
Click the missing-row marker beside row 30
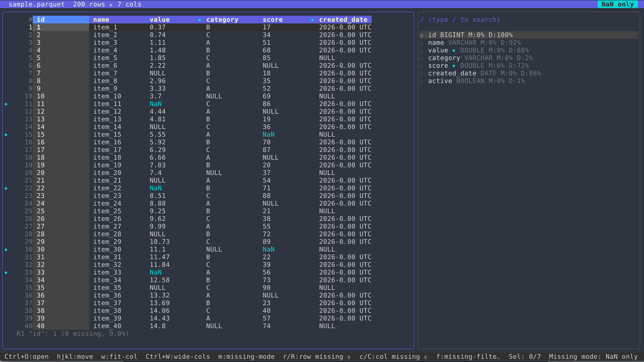point(6,249)
